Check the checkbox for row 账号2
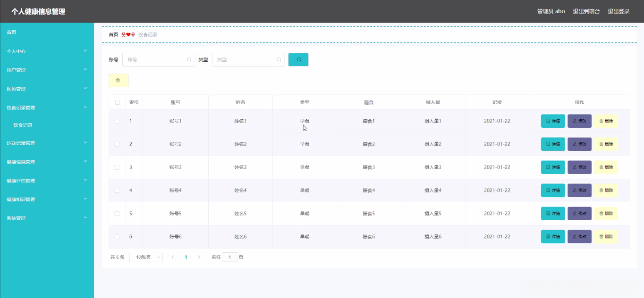Viewport: 644px width, 298px height. tap(117, 144)
